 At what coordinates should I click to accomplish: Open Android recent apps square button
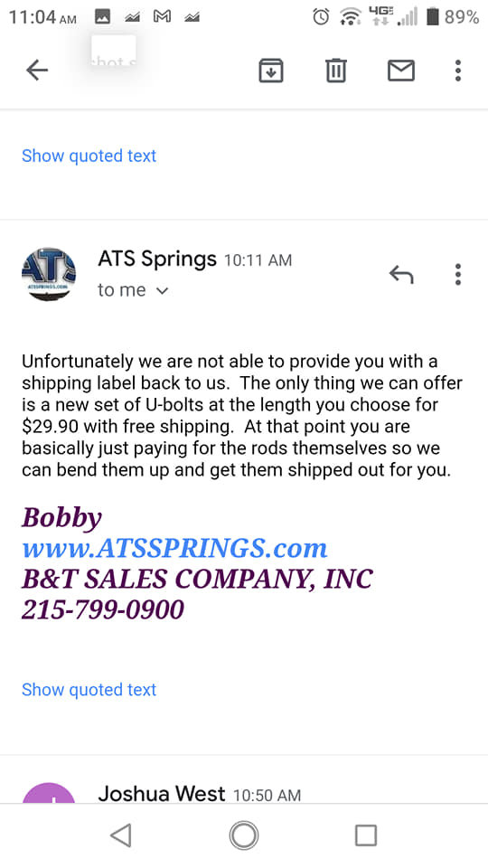click(366, 835)
